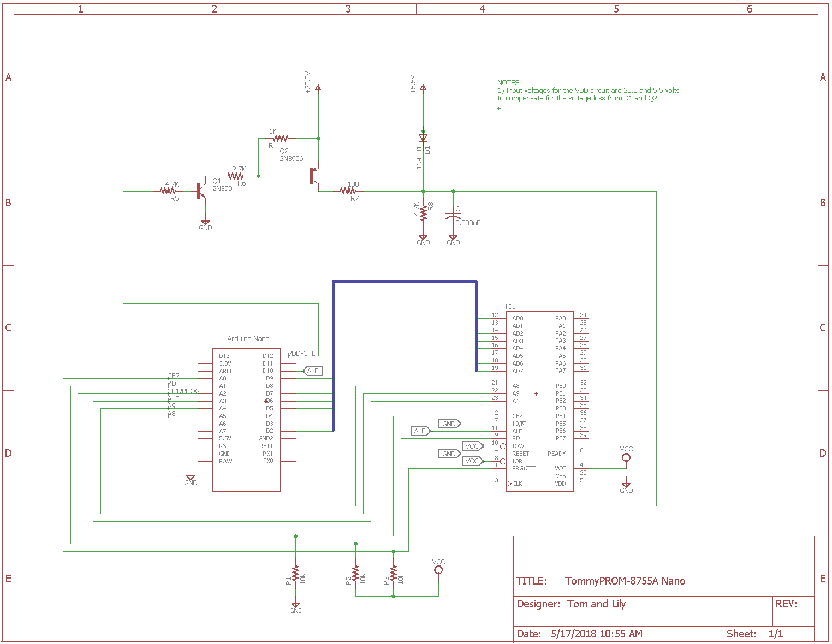Click the IO/M pin label on IC1
The height and width of the screenshot is (644, 832).
click(519, 424)
